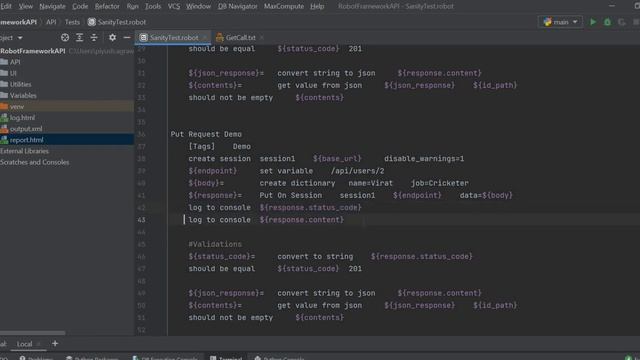Select log.html in project tree
The image size is (640, 360).
coord(22,118)
